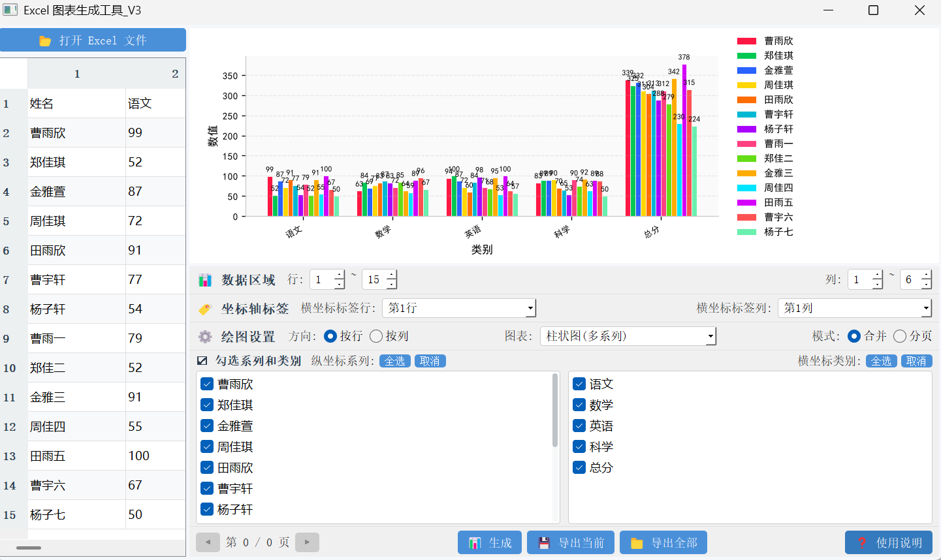Click the 导出当前 button
941x560 pixels.
[x=571, y=542]
